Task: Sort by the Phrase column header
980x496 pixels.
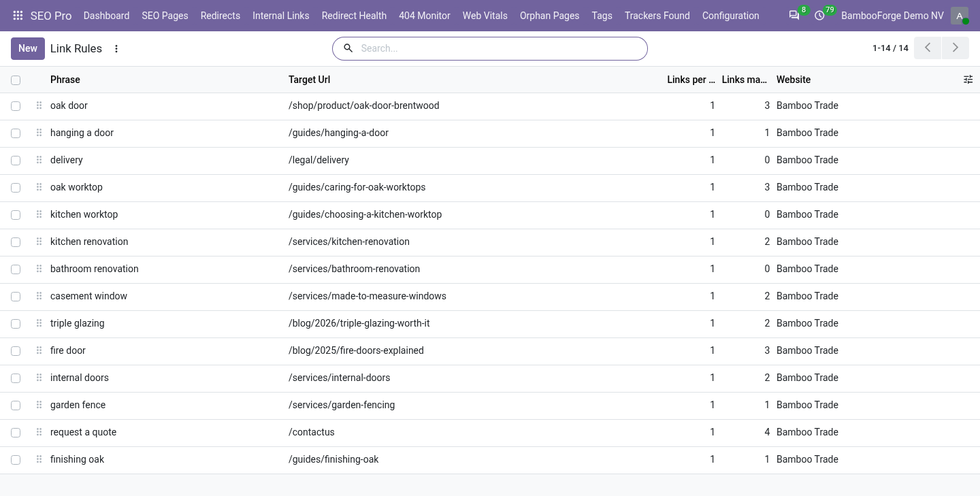Action: point(65,80)
